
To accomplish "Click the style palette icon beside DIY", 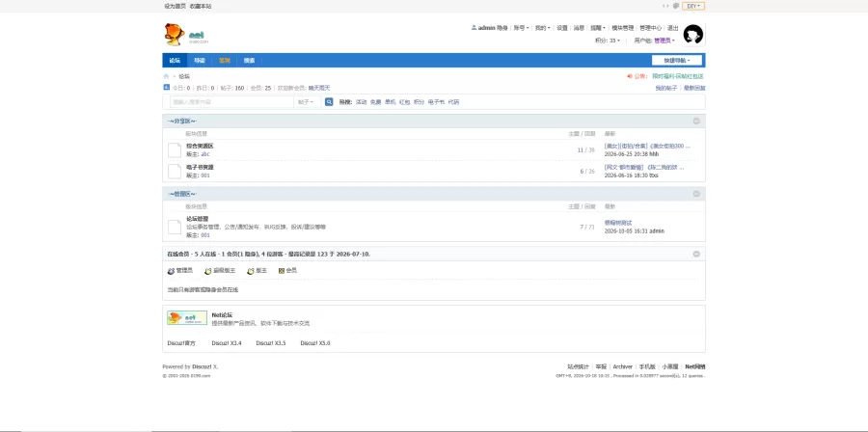I will 676,6.
